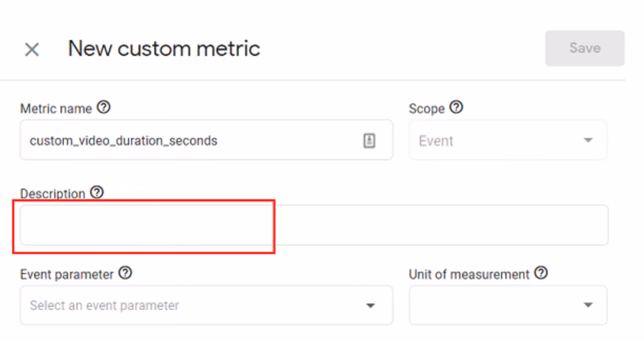Click Unit of measurement help icon
Screen dimensions: 644x341
point(541,273)
